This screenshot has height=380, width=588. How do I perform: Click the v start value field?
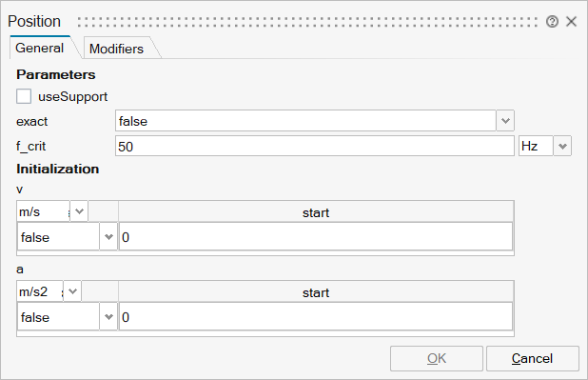pyautogui.click(x=316, y=237)
